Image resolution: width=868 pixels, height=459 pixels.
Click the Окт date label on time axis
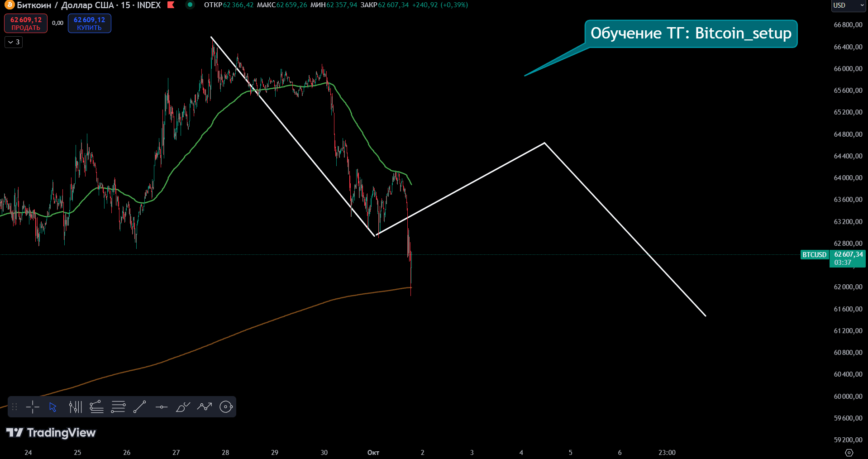tap(373, 453)
